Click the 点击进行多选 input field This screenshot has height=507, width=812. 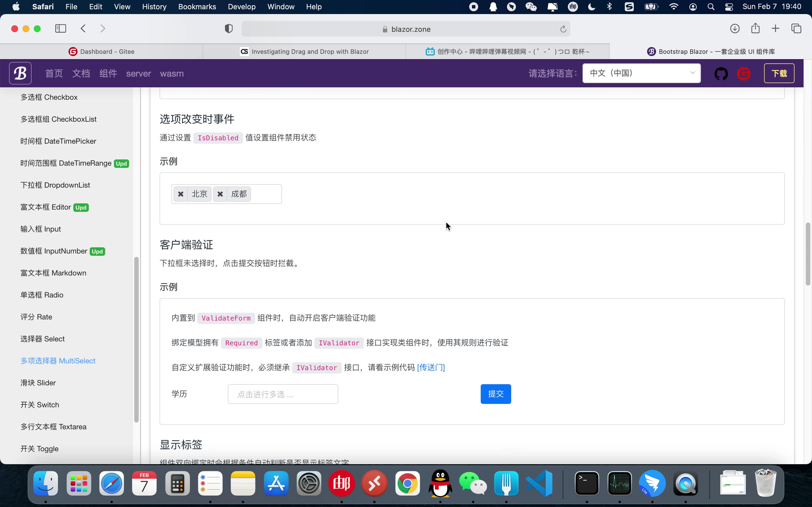coord(283,394)
